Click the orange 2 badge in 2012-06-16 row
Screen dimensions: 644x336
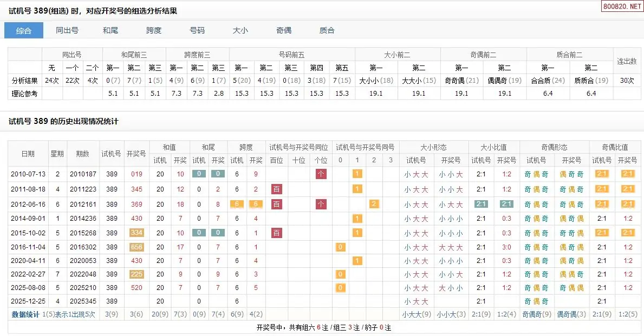click(374, 204)
